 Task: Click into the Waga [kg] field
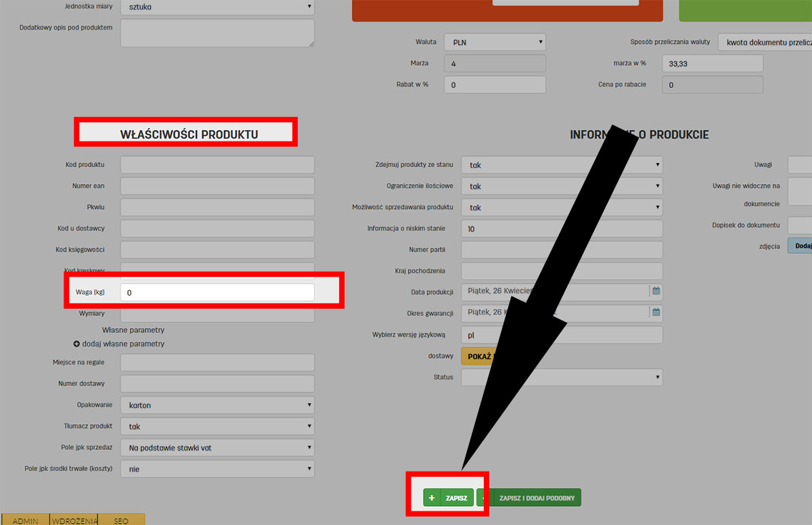[x=217, y=292]
